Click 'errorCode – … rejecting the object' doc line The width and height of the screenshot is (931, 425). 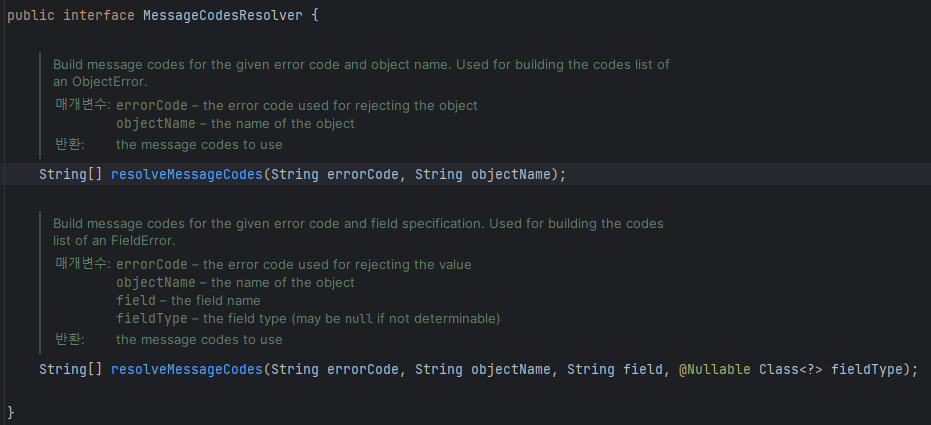(297, 106)
